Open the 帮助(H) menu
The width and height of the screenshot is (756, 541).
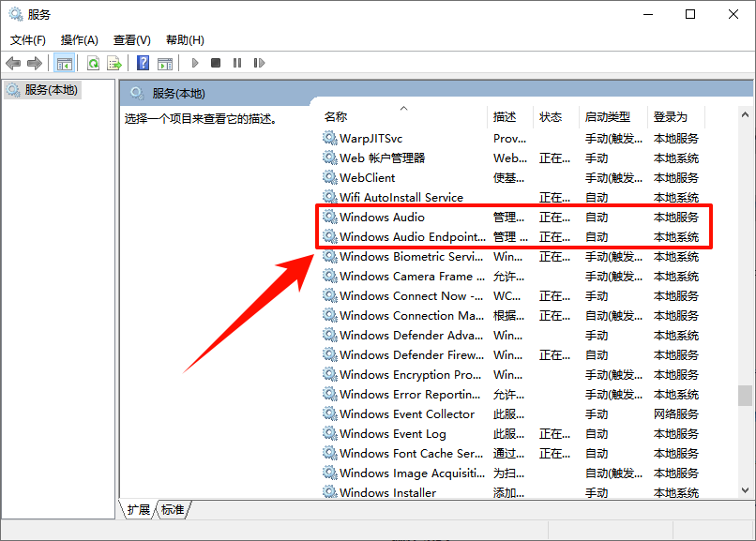coord(185,40)
